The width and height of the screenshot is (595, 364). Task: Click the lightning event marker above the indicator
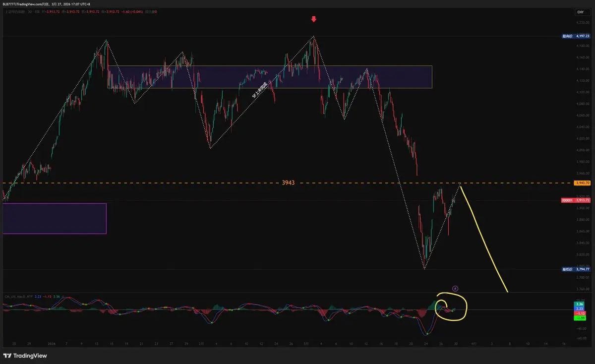click(x=455, y=288)
